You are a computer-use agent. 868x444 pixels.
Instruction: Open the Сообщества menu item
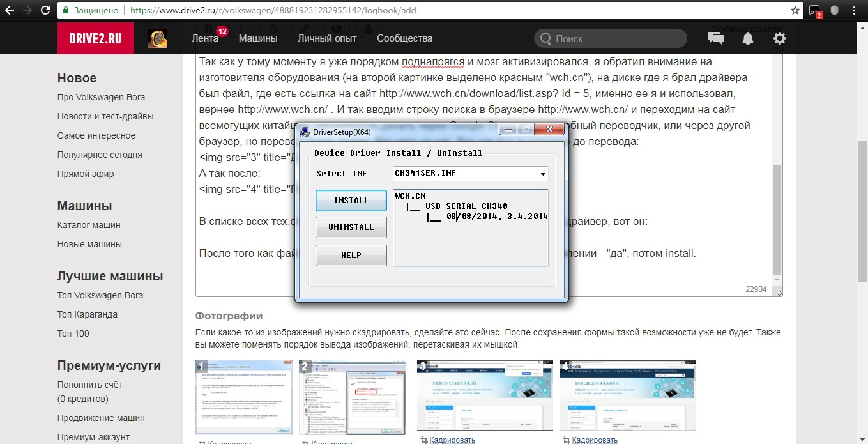point(404,38)
